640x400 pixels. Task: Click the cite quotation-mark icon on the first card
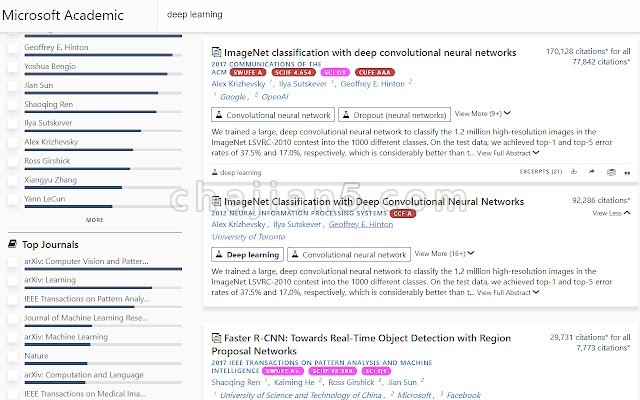point(627,173)
